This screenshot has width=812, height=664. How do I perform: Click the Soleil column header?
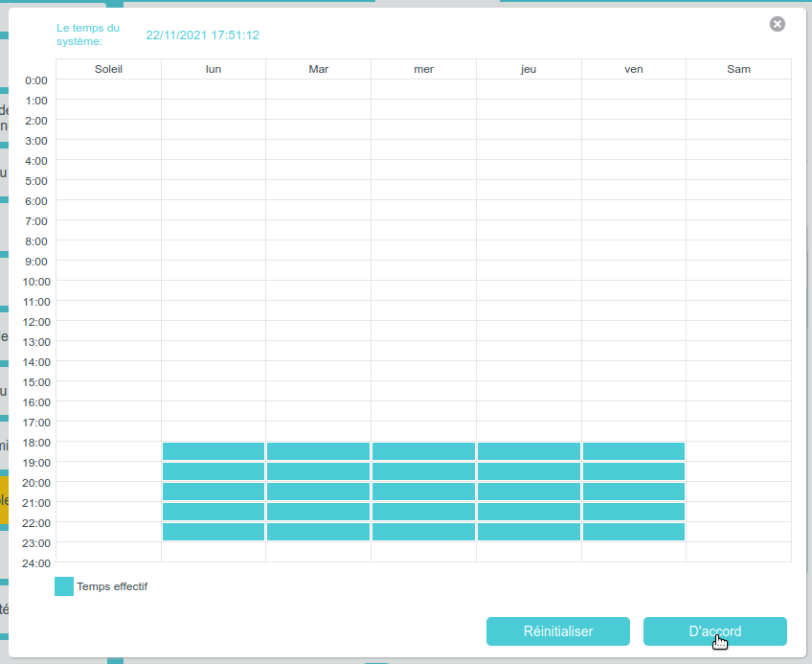(108, 69)
